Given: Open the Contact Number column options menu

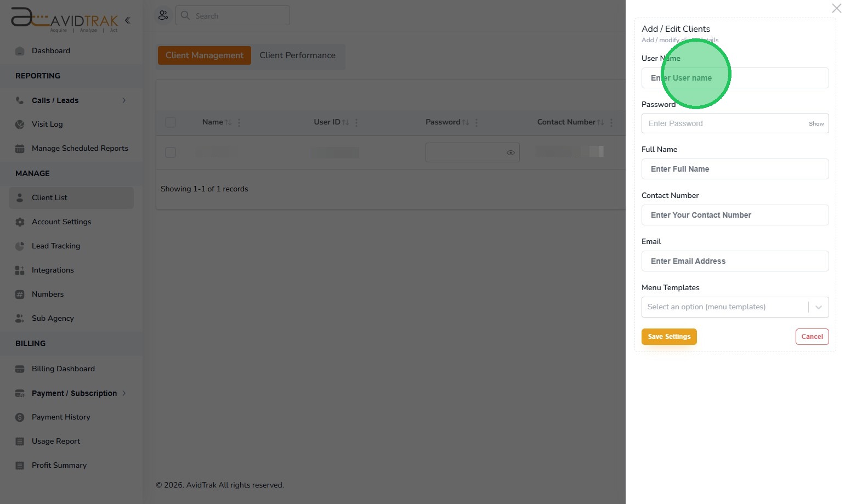Looking at the screenshot, I should 611,122.
